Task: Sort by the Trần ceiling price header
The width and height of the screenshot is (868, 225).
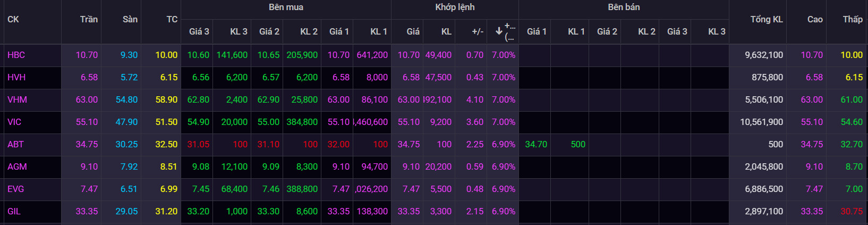Action: pos(89,20)
